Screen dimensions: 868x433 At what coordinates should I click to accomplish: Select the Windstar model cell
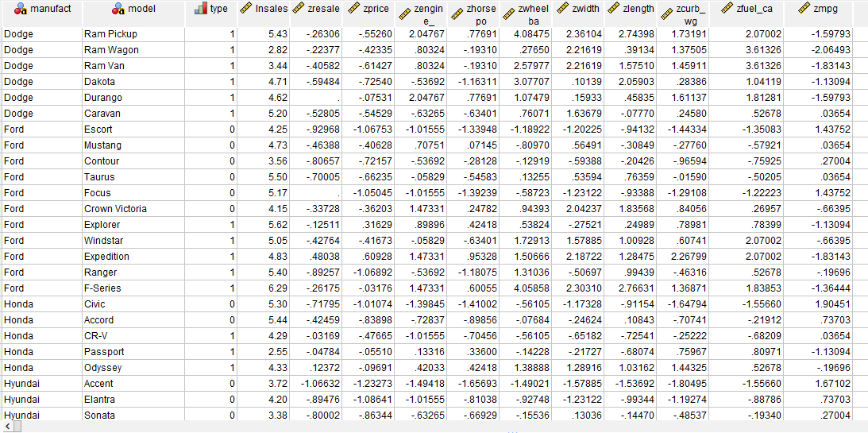(133, 241)
